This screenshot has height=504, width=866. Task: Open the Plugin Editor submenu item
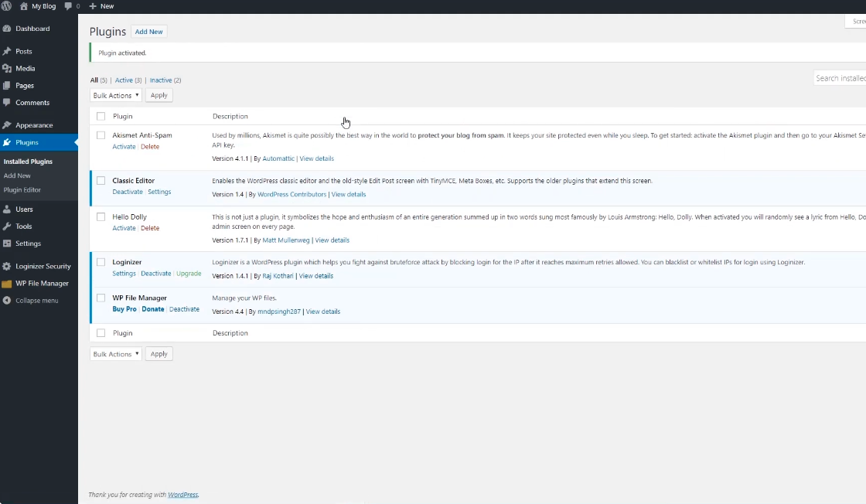click(22, 190)
